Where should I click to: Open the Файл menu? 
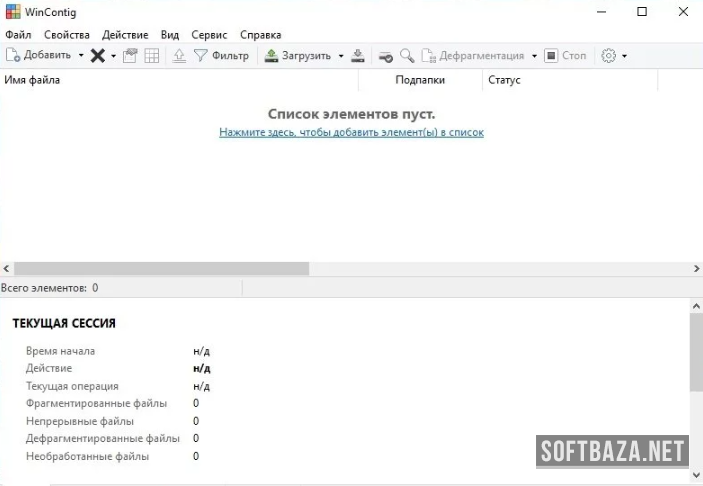(x=18, y=34)
